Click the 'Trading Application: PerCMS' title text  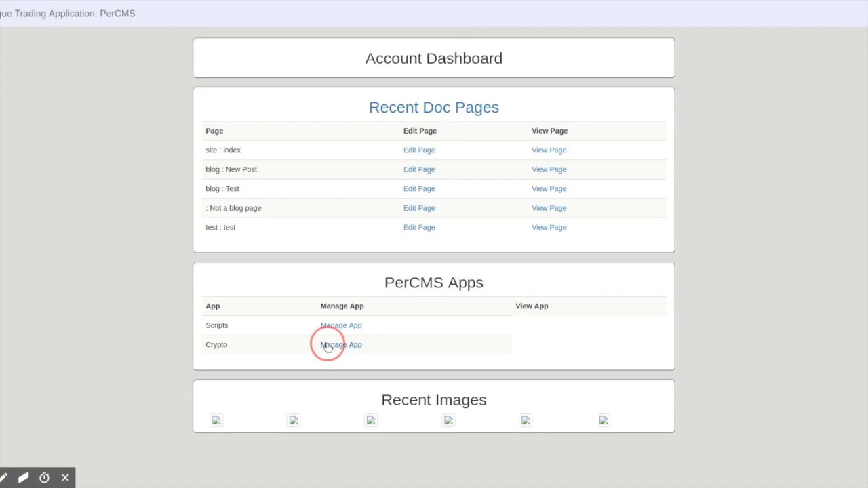point(75,13)
